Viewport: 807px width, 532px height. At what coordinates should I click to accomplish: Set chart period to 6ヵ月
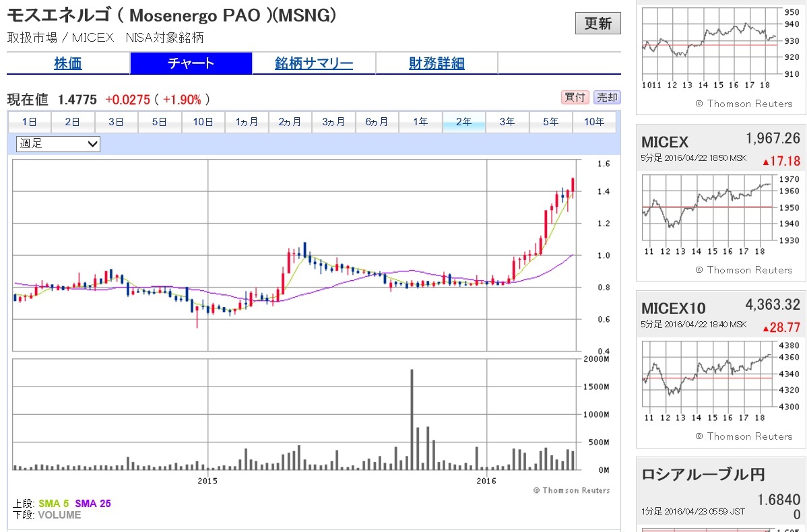click(377, 122)
